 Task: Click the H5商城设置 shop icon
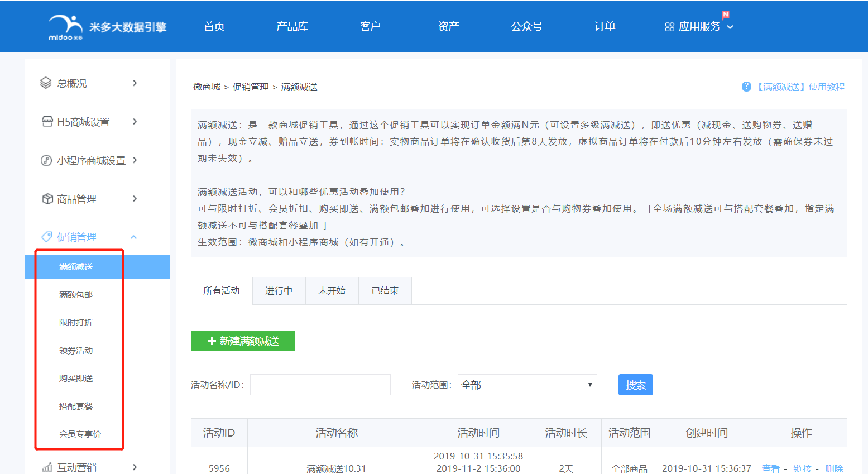(x=47, y=122)
